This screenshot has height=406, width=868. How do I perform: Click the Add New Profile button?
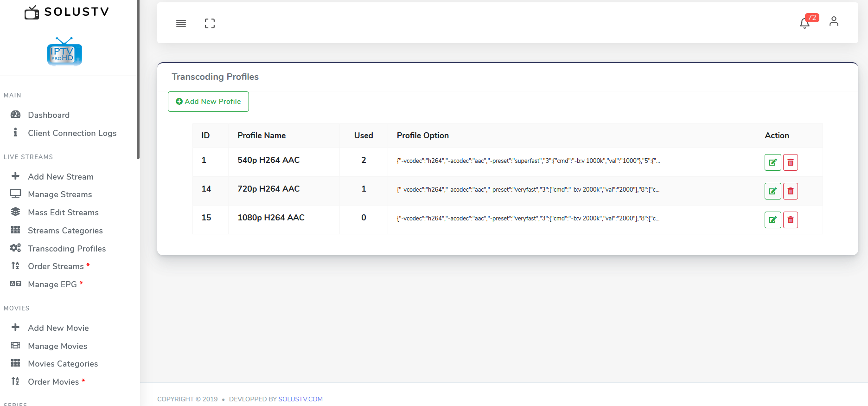[x=208, y=102]
